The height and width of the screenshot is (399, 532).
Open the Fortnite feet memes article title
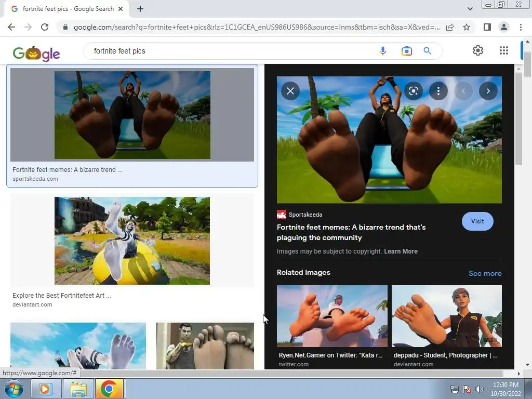click(x=351, y=232)
